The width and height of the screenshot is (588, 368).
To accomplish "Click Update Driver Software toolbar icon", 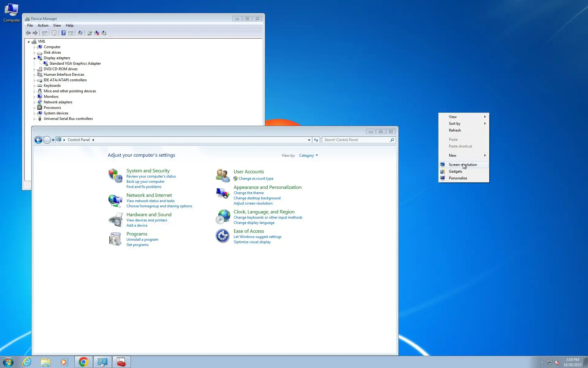I will pyautogui.click(x=90, y=33).
